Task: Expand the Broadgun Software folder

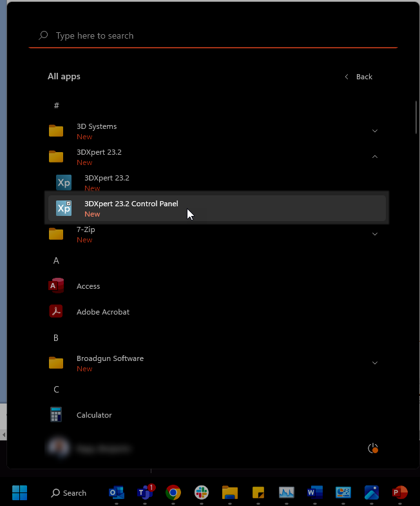Action: point(374,363)
